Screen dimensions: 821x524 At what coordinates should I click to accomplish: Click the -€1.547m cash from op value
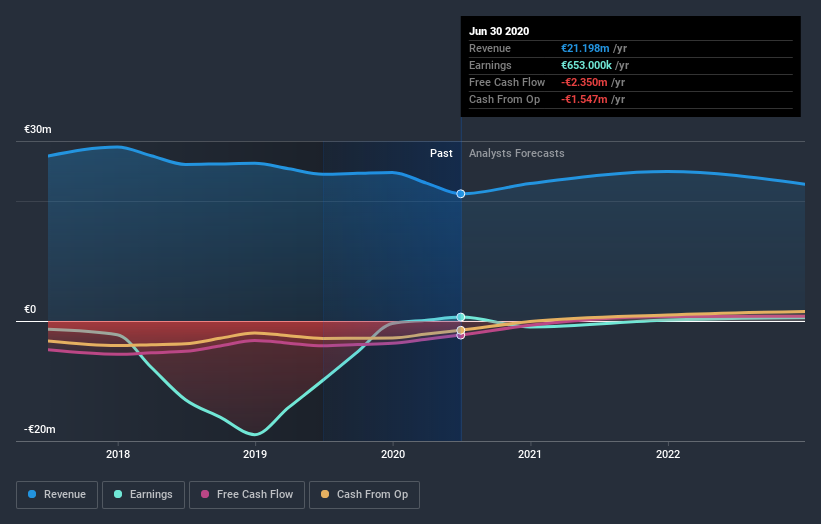pos(584,99)
